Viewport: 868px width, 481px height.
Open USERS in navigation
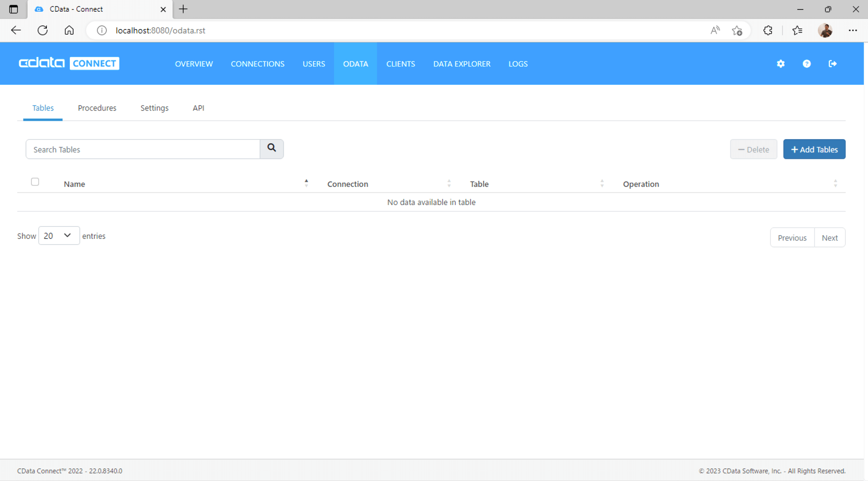[314, 64]
